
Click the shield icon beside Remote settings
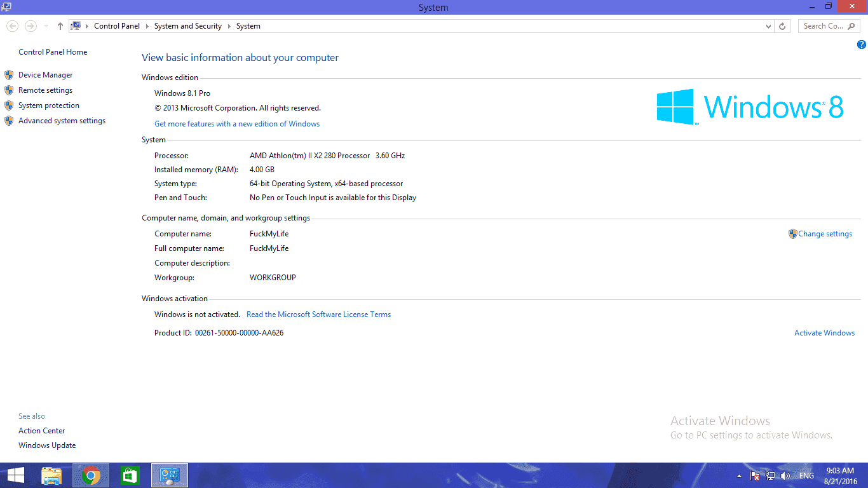click(x=9, y=90)
